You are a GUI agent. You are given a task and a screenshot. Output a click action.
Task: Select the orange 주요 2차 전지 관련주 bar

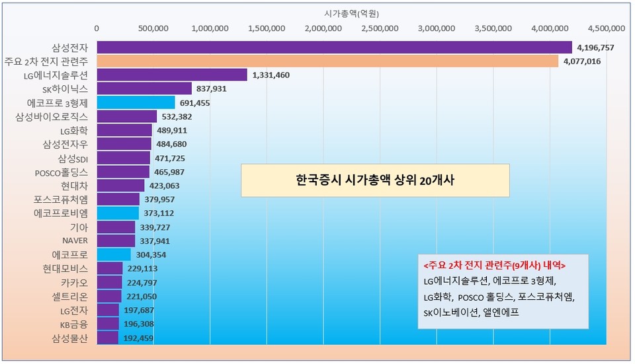pos(327,61)
